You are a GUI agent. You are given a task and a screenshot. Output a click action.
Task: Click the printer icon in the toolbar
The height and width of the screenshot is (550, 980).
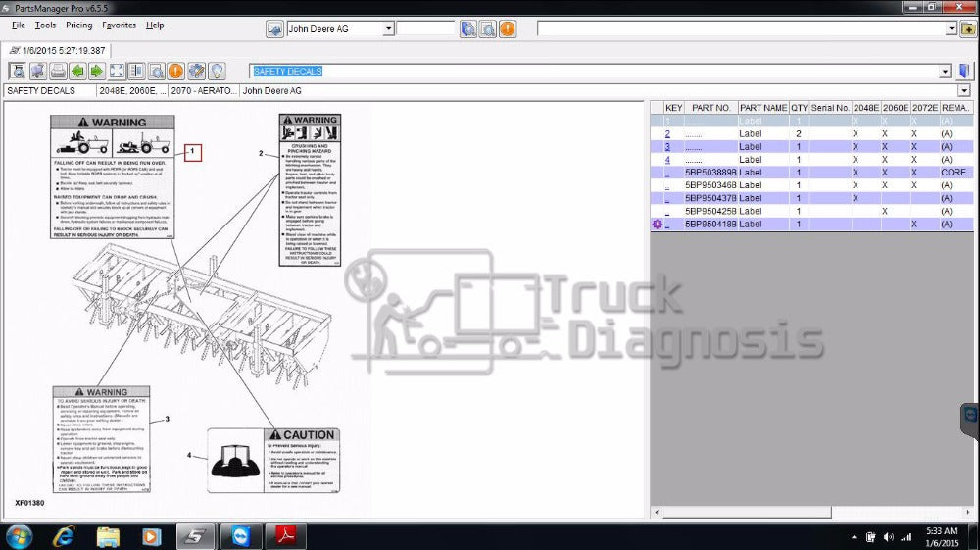[x=58, y=71]
